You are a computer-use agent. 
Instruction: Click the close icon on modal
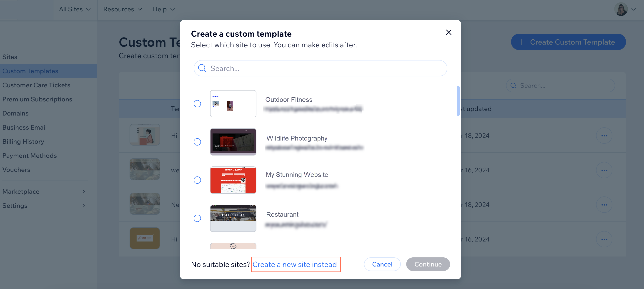click(x=449, y=32)
